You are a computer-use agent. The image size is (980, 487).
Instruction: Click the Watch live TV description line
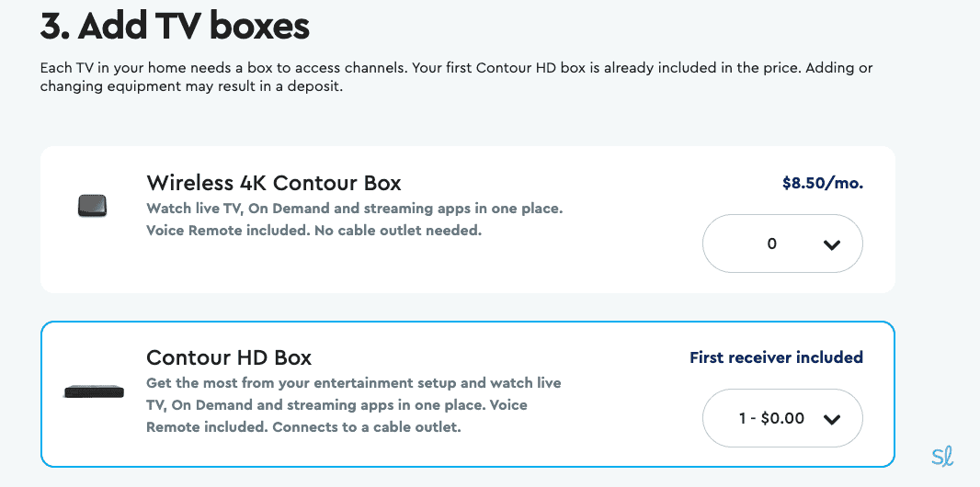point(354,209)
